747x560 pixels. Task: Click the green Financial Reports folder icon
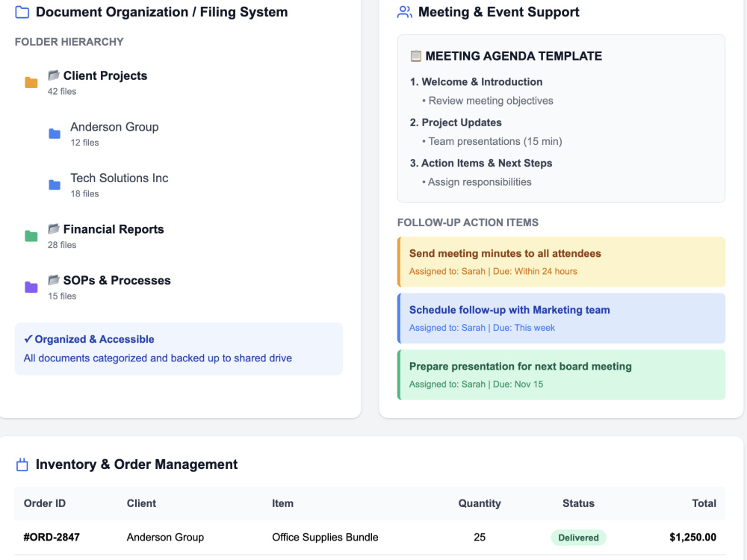click(x=31, y=236)
